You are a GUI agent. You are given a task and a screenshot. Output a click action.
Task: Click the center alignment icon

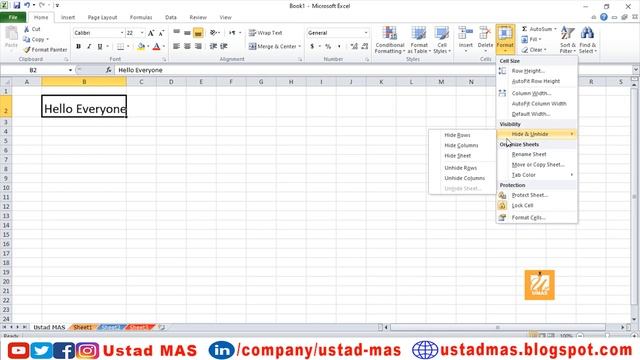[x=187, y=46]
